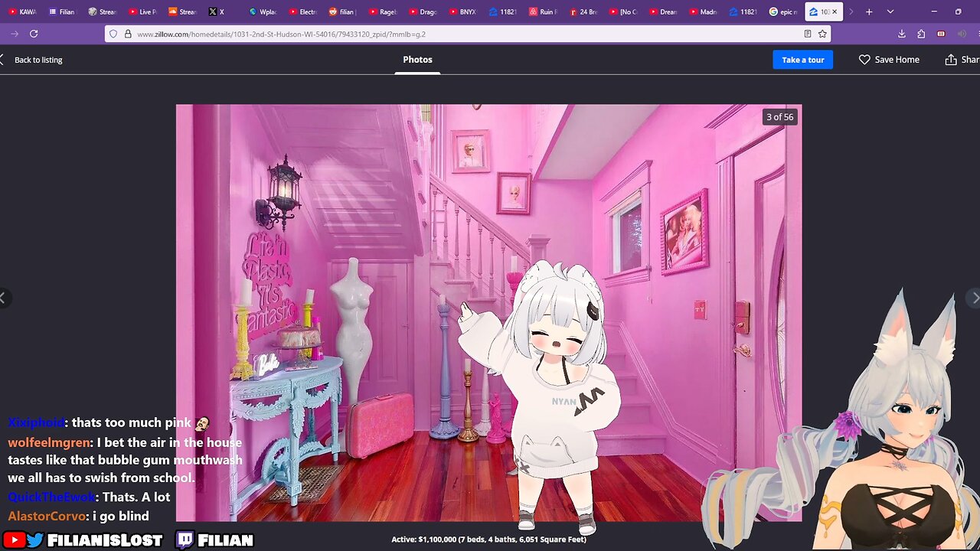Click the Share icon
The image size is (980, 551).
951,60
